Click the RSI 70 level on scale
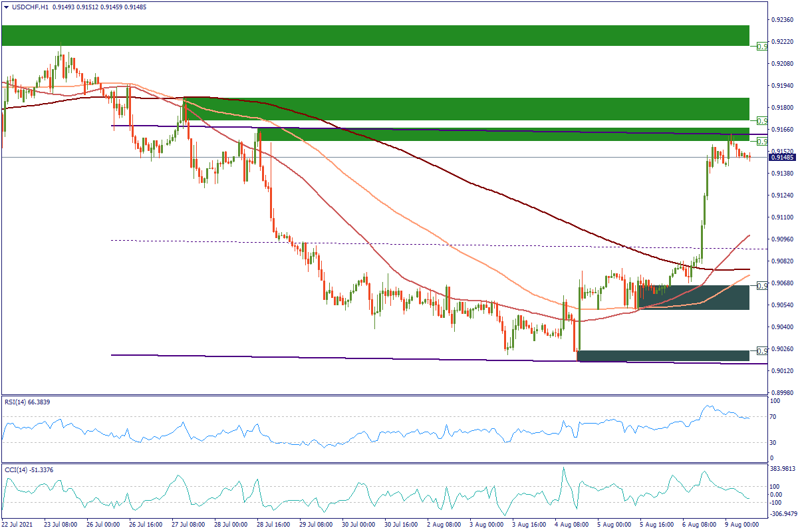 click(x=773, y=417)
